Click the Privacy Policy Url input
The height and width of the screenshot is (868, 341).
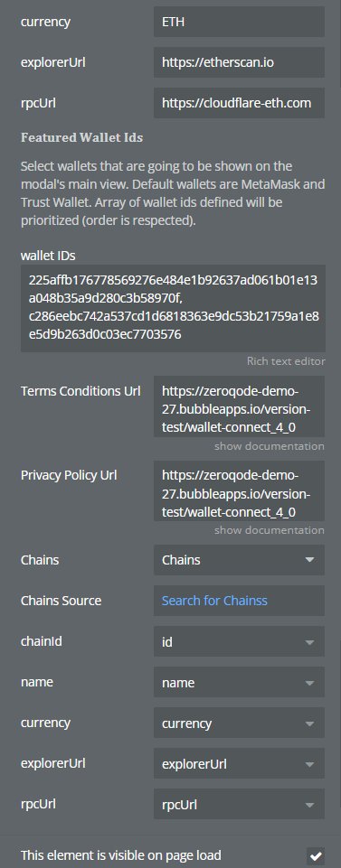[x=239, y=490]
